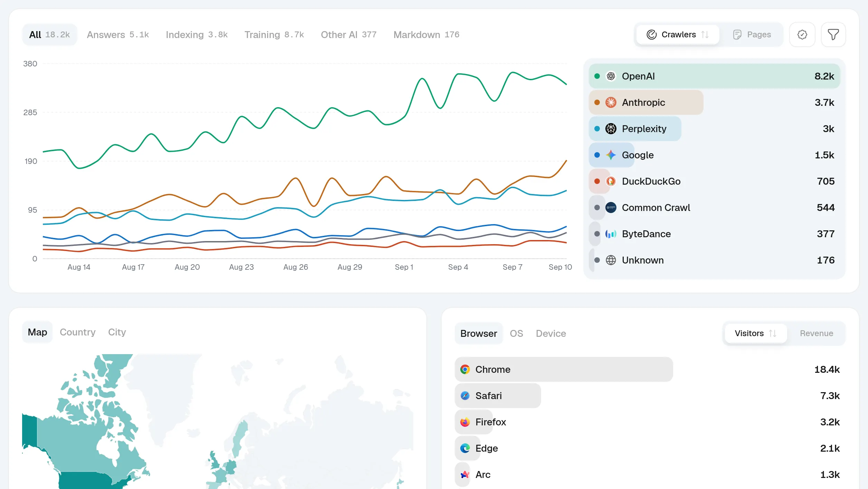This screenshot has height=489, width=868.
Task: Select the Markdown 176 tab
Action: click(426, 35)
